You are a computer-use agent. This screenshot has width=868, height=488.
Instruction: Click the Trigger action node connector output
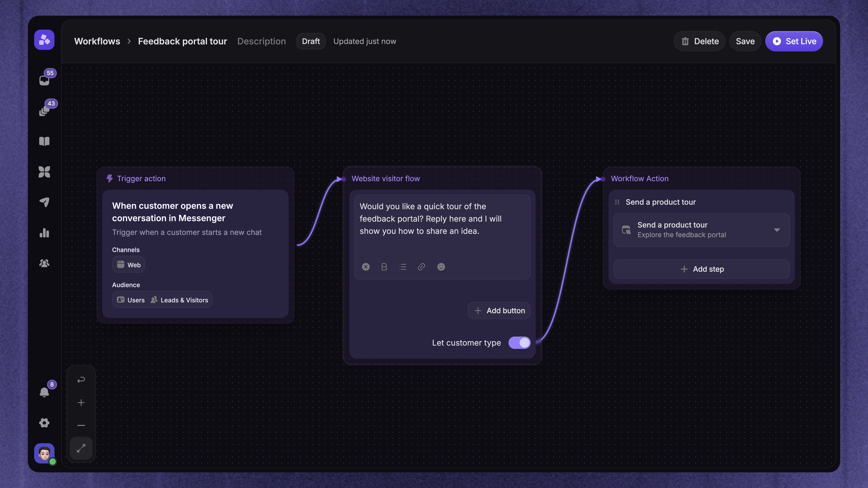click(298, 245)
